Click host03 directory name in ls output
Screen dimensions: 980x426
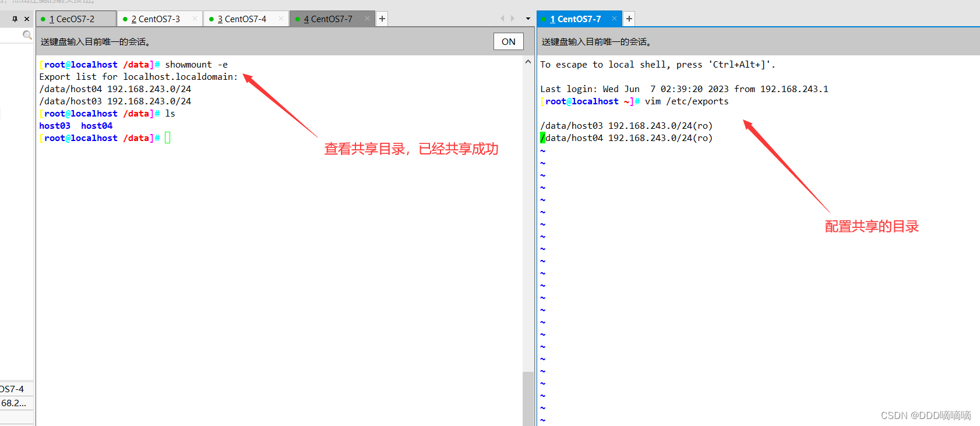tap(55, 126)
